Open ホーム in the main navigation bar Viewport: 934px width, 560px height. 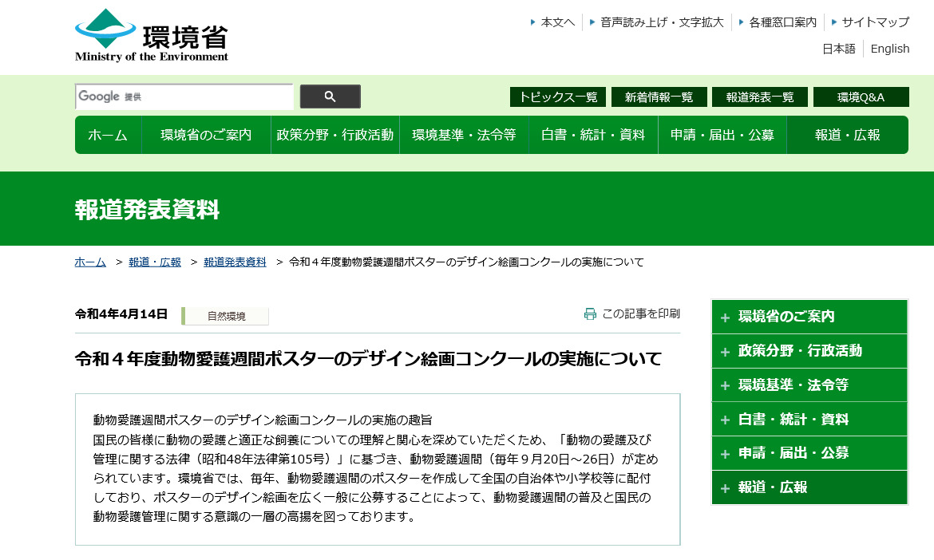click(x=108, y=135)
